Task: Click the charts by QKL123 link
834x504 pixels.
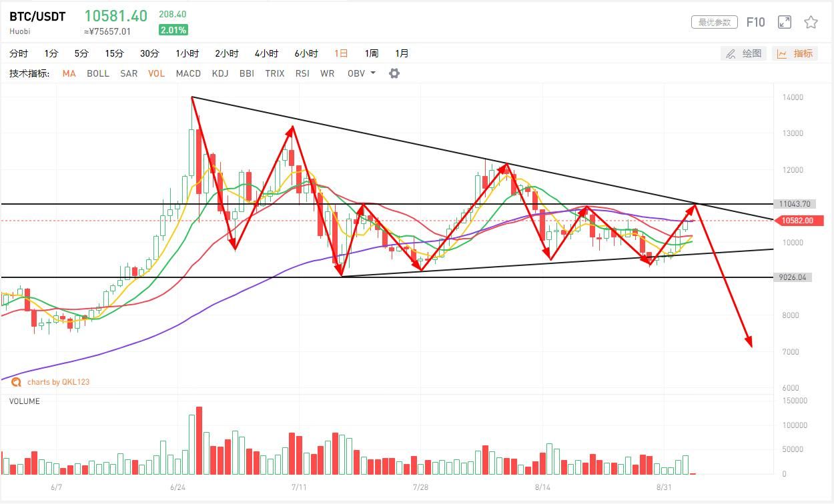Action: [58, 382]
